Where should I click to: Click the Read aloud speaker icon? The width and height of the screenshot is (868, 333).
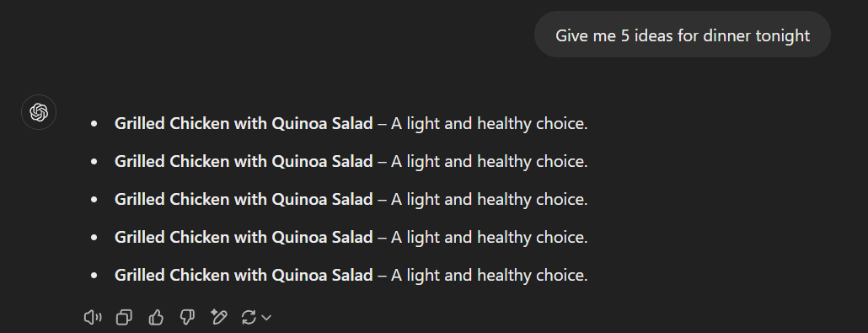point(93,318)
